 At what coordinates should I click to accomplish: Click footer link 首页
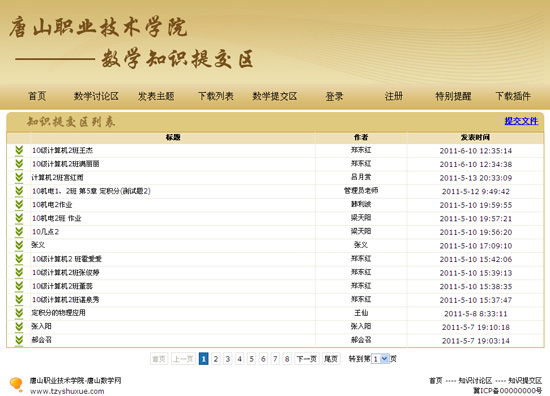click(x=436, y=381)
